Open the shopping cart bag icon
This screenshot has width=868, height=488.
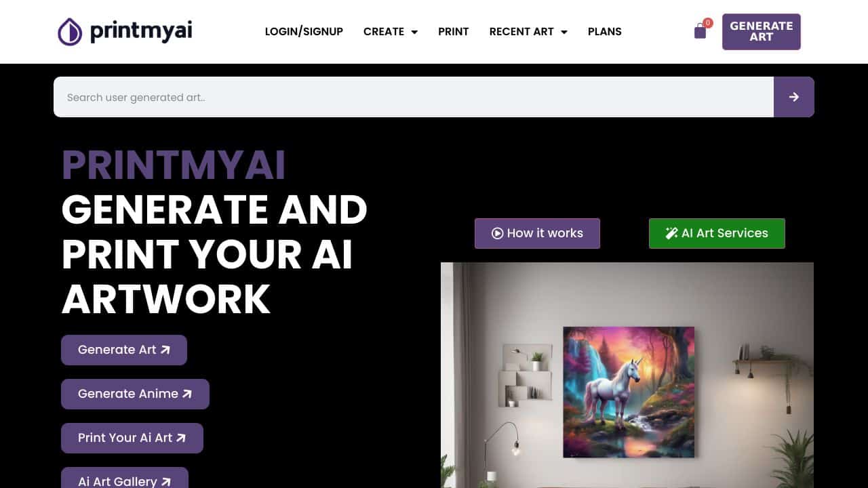point(701,31)
